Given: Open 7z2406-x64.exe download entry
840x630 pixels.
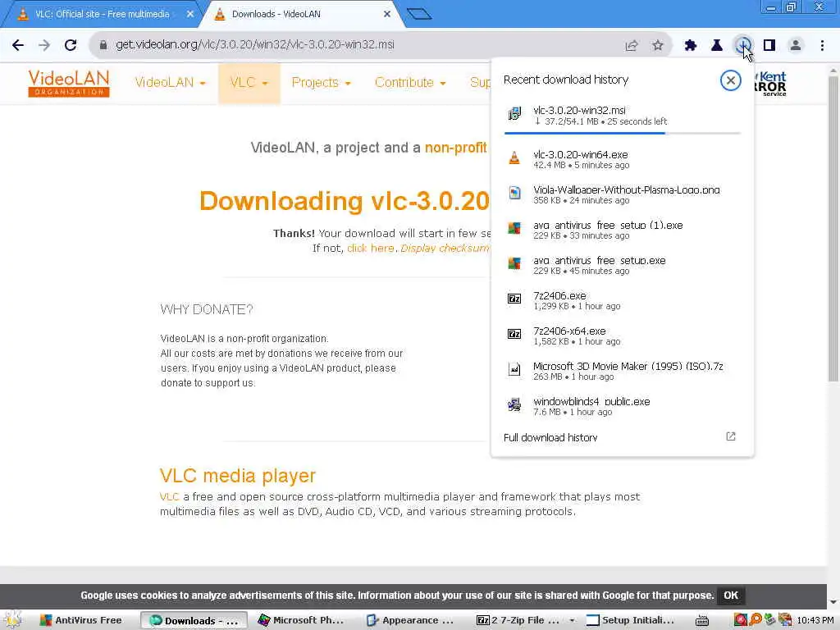Looking at the screenshot, I should [622, 336].
